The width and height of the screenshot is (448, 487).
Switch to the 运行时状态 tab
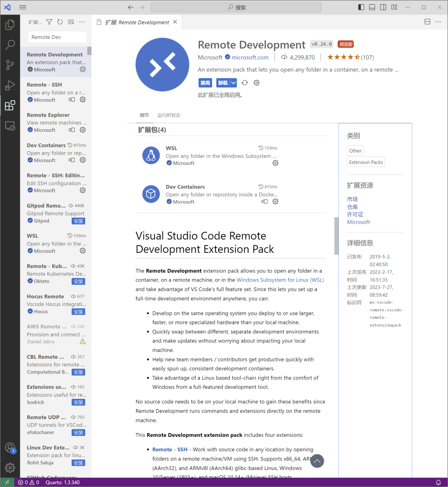click(169, 115)
